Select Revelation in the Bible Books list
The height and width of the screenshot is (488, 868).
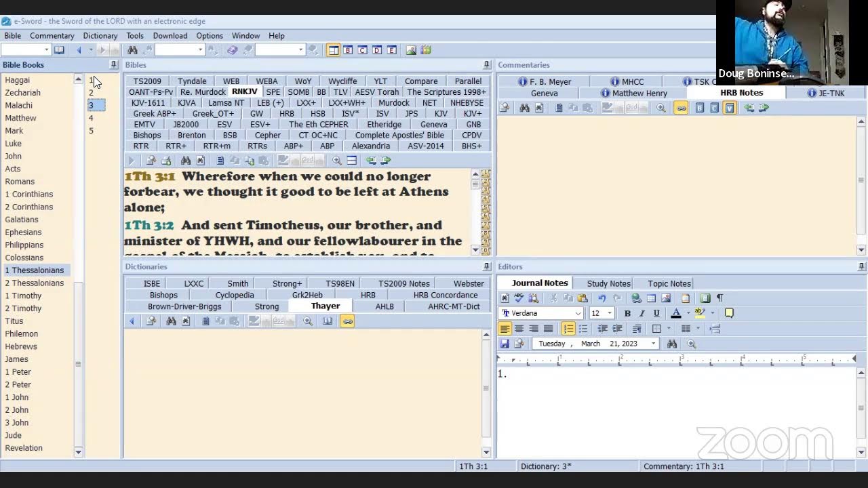click(x=24, y=448)
